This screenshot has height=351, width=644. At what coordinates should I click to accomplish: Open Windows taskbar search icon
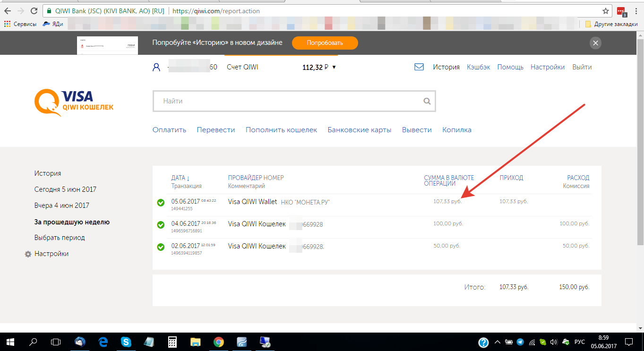point(34,342)
